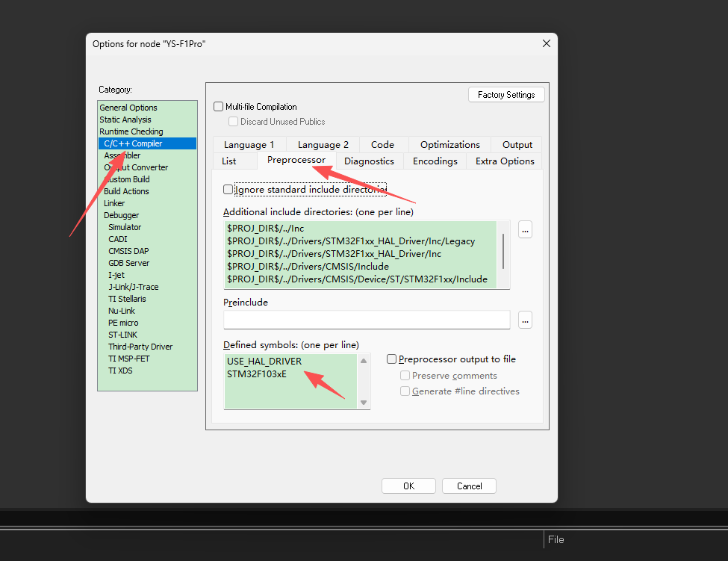Viewport: 728px width, 561px height.
Task: Click the Cancel button
Action: tap(470, 486)
